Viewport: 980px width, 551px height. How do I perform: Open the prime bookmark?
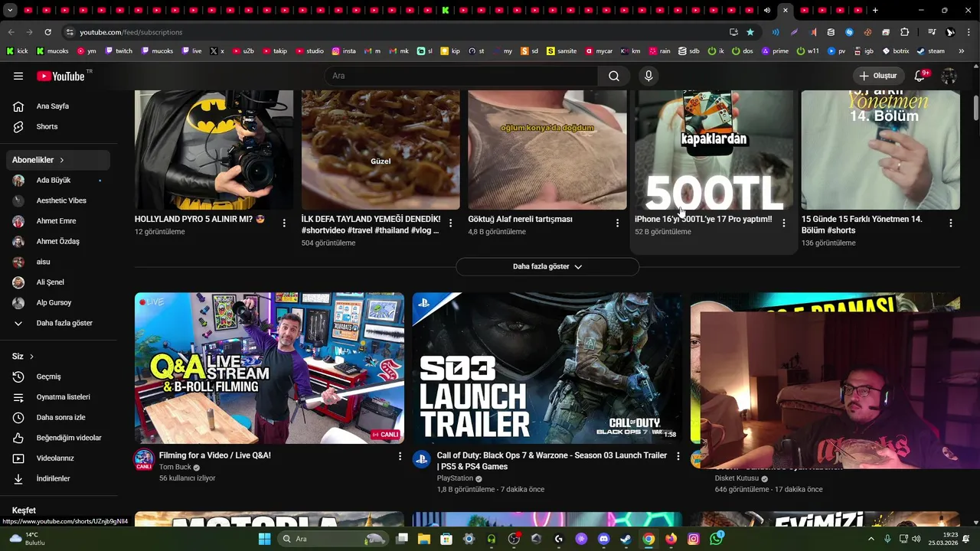(x=775, y=51)
